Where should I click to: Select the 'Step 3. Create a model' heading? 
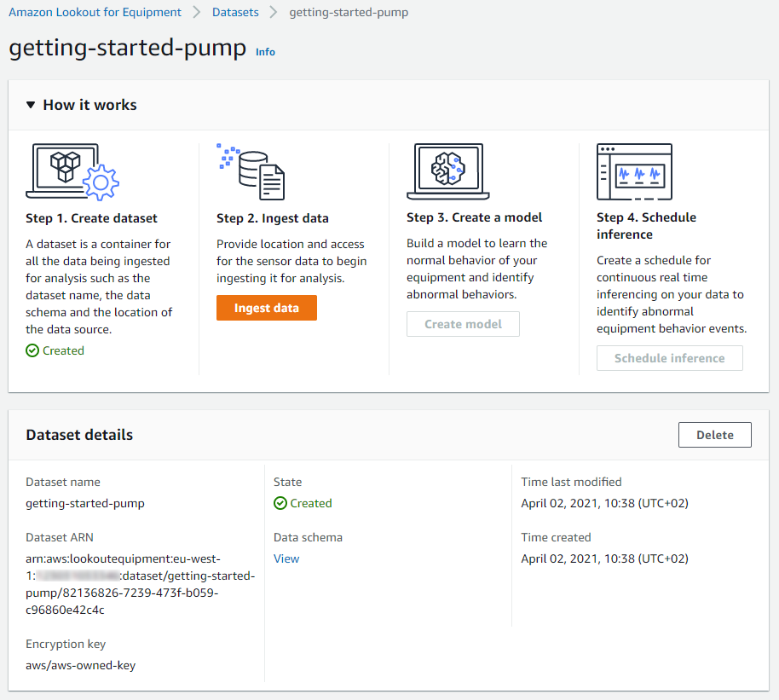pyautogui.click(x=475, y=217)
